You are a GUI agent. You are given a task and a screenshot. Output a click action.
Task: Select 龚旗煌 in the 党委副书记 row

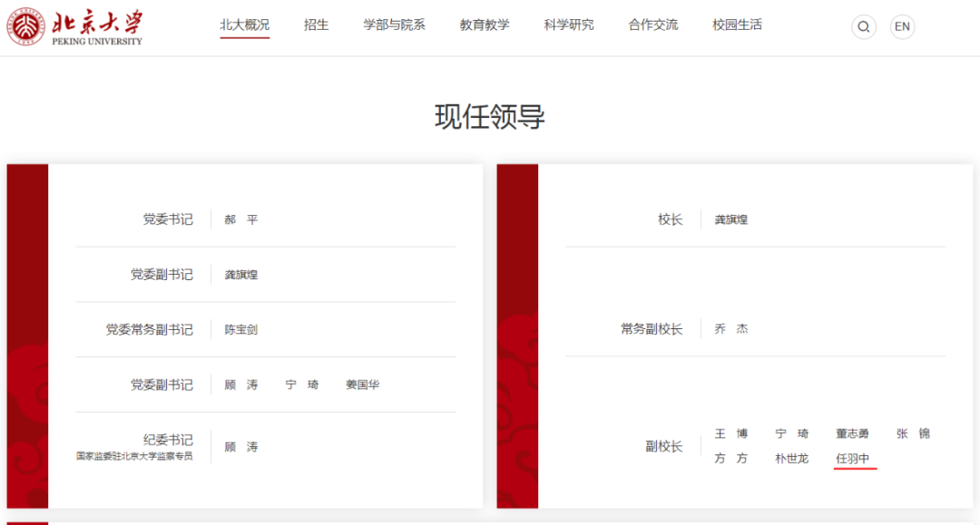click(241, 275)
